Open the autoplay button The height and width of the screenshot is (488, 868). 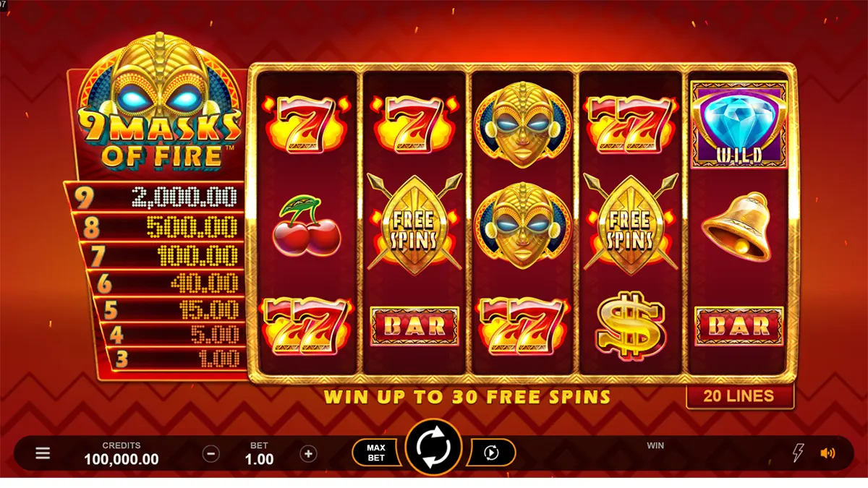coord(491,453)
